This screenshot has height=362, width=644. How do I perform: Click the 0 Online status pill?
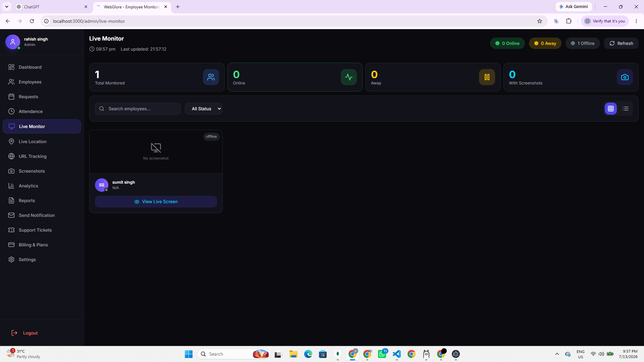[507, 43]
